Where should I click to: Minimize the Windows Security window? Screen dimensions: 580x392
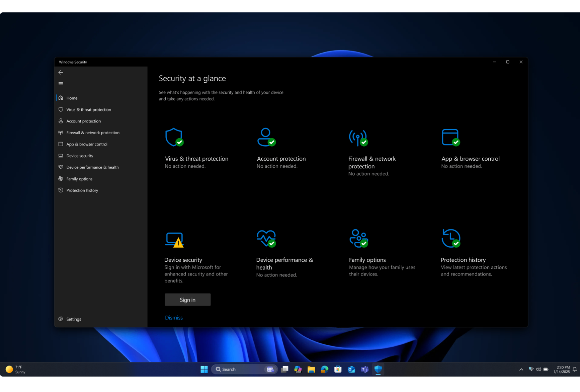coord(494,62)
